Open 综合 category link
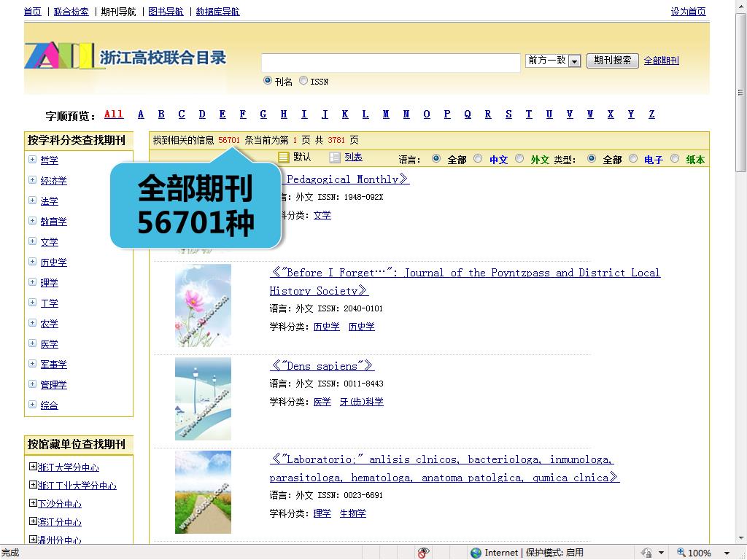 pos(49,405)
